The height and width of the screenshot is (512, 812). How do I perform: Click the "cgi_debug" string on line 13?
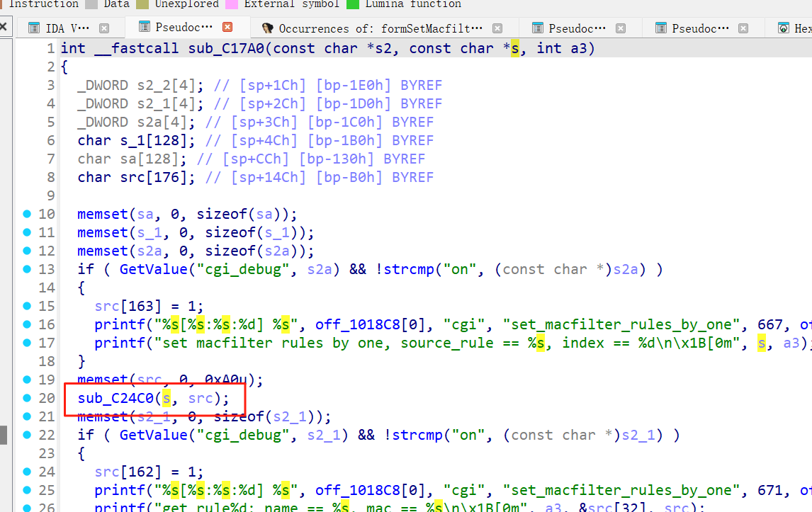point(243,269)
